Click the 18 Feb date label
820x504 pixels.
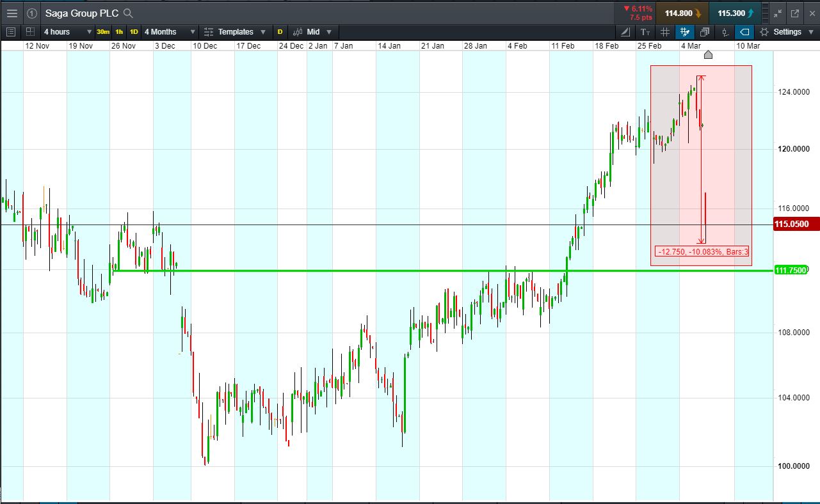click(x=607, y=45)
